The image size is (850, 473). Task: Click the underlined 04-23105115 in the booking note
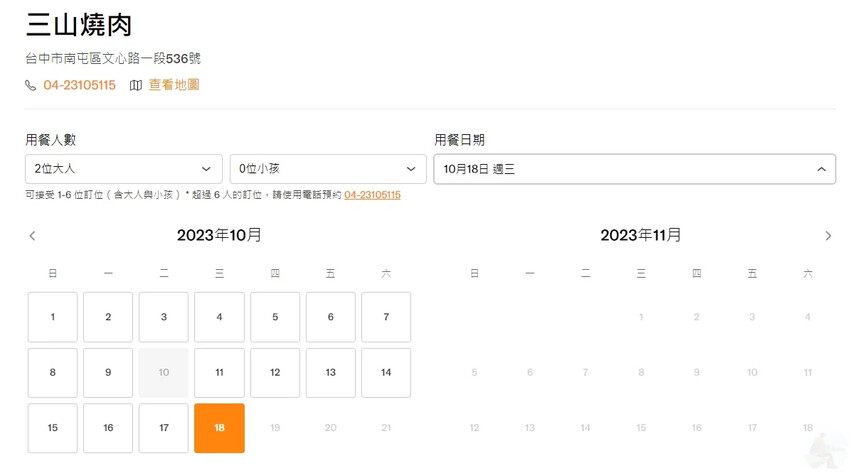click(x=372, y=195)
